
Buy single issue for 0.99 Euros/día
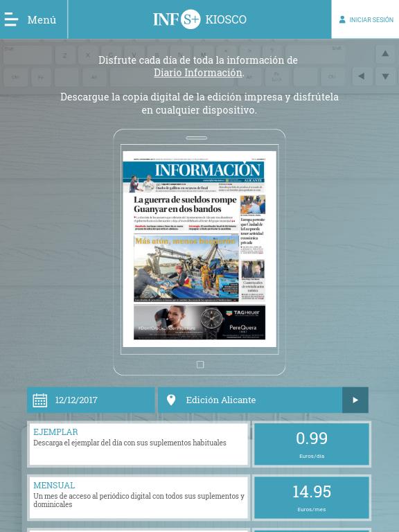click(x=312, y=444)
